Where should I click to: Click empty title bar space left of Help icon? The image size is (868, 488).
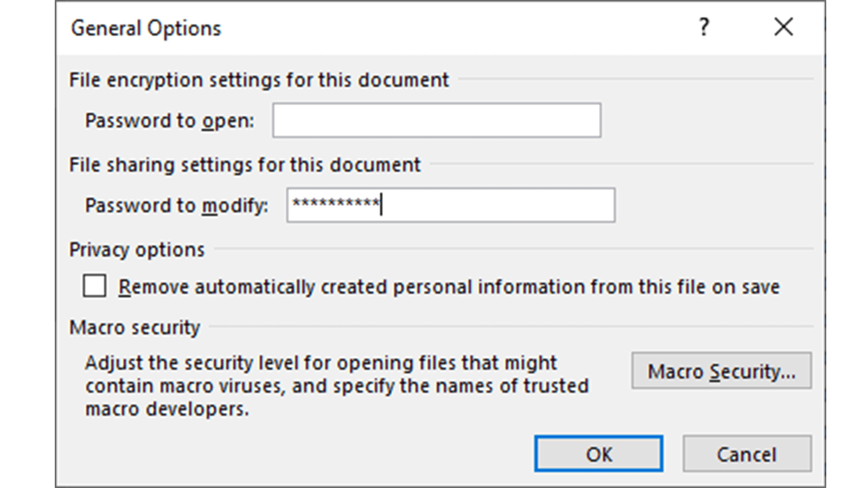pyautogui.click(x=461, y=27)
